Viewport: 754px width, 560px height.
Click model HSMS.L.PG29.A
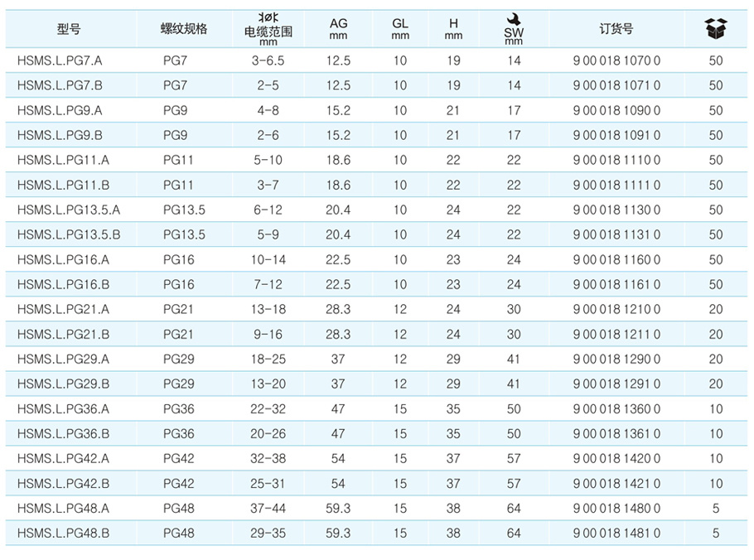coord(63,359)
